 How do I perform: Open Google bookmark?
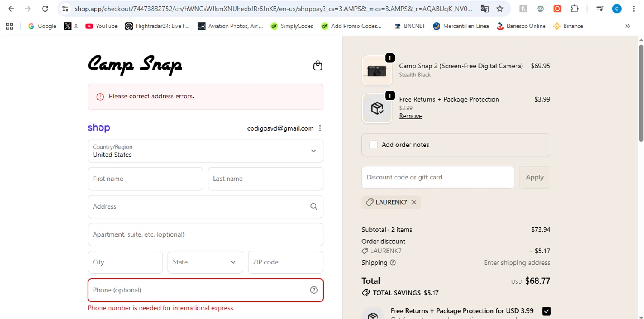[42, 26]
